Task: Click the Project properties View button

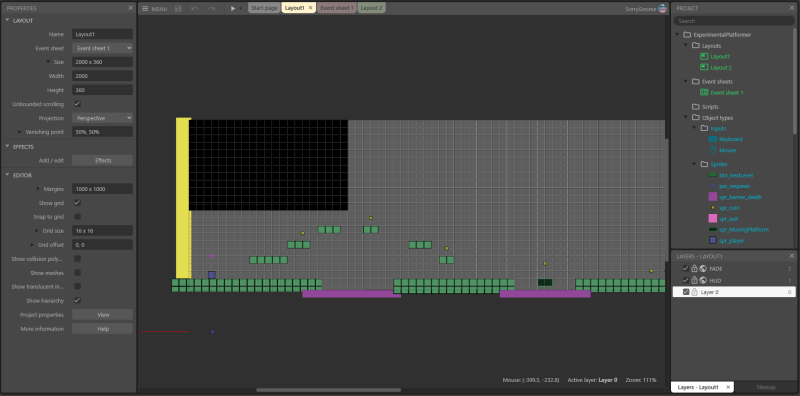Action: tap(103, 315)
